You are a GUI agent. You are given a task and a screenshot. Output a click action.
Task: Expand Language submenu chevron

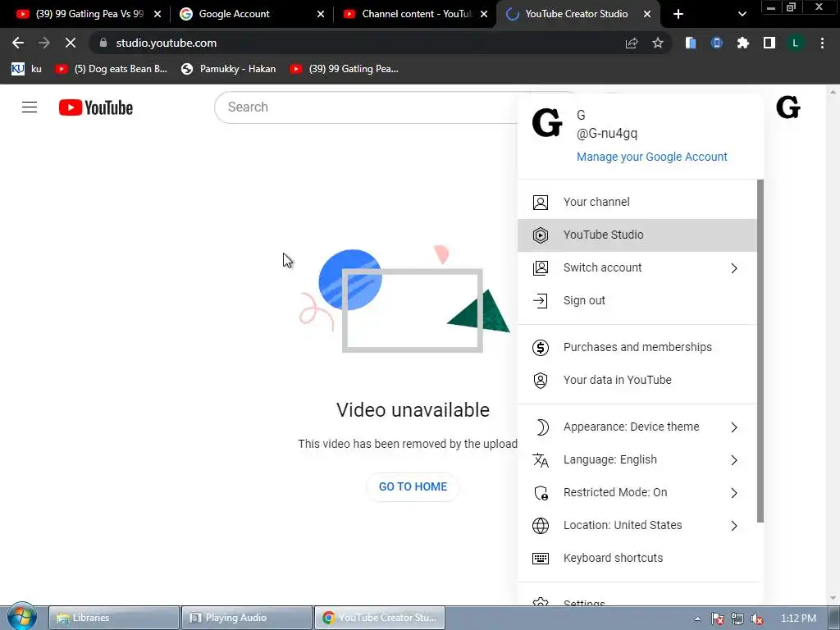(x=734, y=460)
